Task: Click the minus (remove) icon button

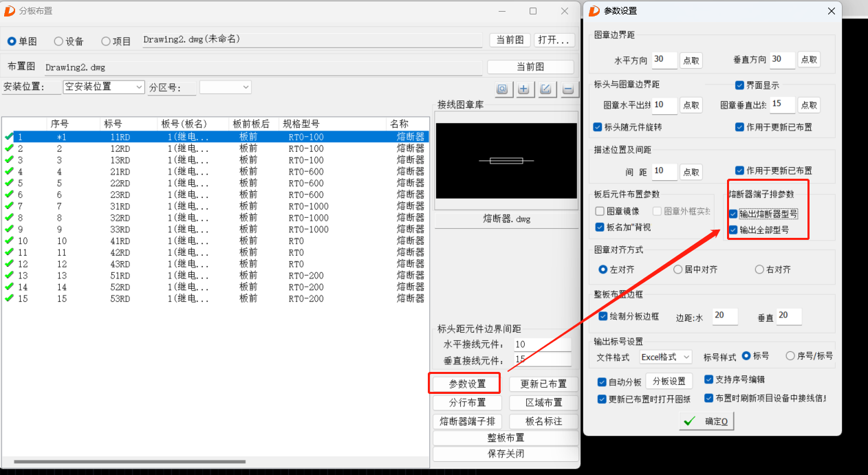Action: (x=567, y=89)
